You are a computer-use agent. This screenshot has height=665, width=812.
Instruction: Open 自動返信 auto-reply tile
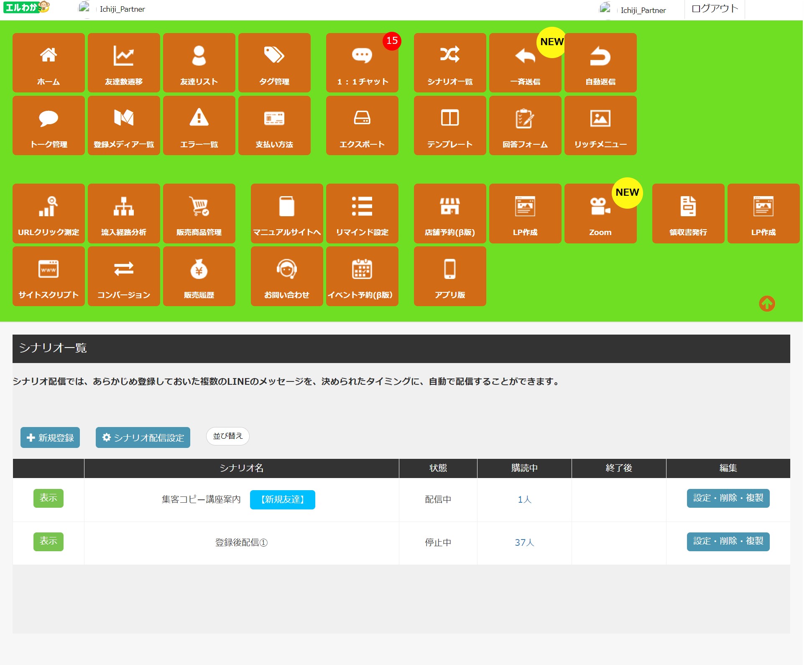(x=600, y=63)
